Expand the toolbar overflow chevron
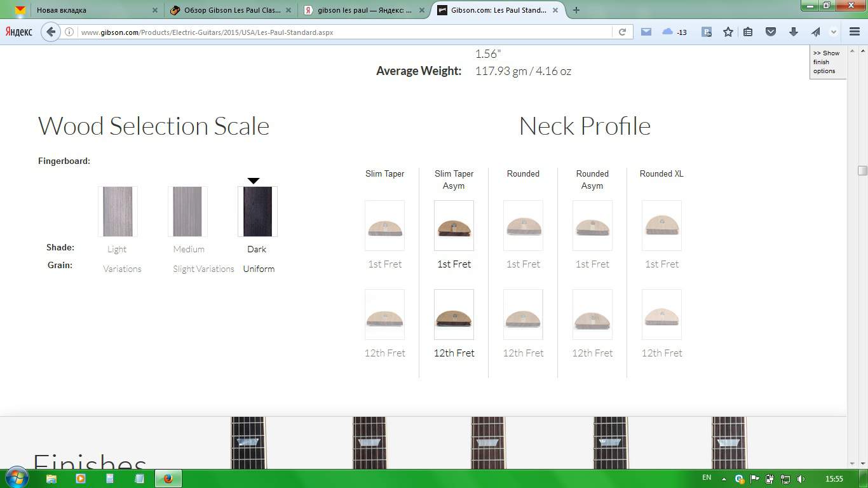 tap(834, 32)
